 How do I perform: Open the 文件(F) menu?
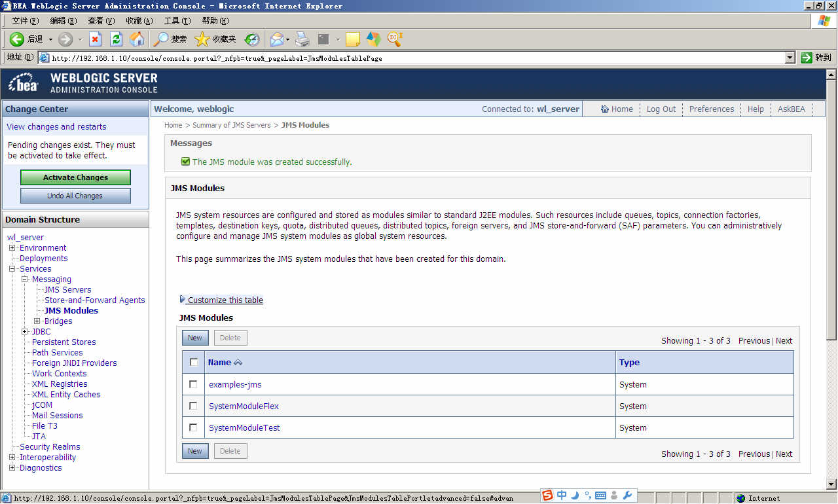[25, 21]
